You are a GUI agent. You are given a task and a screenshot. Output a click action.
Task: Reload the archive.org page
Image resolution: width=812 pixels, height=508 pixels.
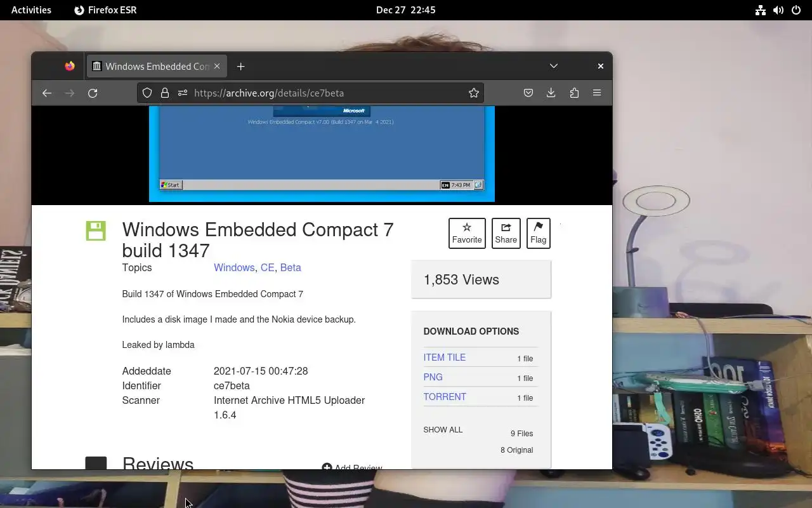93,93
